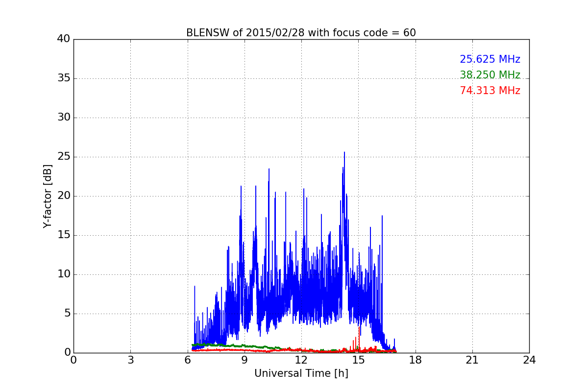Click the y-axis tick label 20
Screen dimensions: 588x392
(x=64, y=196)
